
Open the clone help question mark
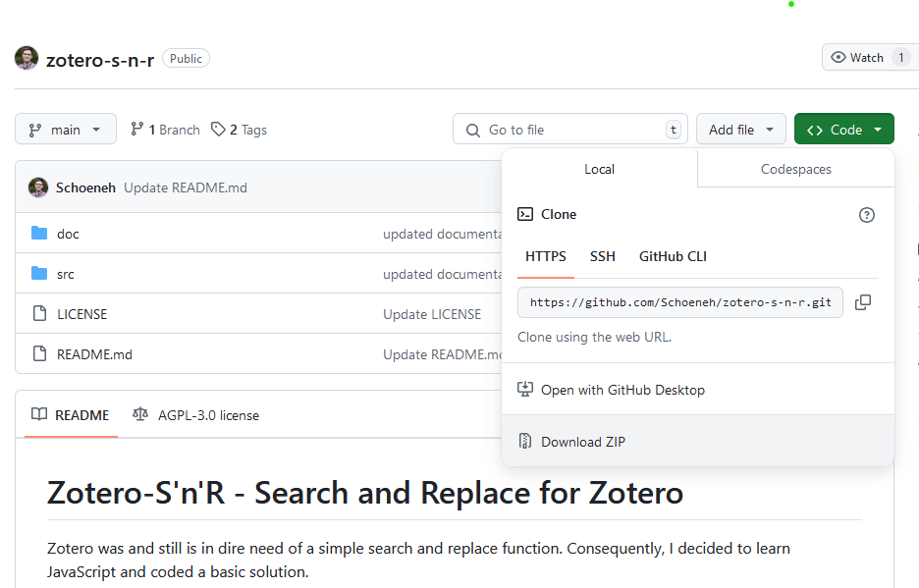click(x=866, y=214)
